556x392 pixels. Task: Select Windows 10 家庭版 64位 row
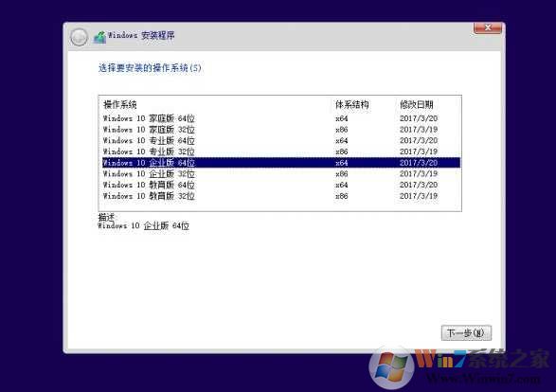(281, 118)
